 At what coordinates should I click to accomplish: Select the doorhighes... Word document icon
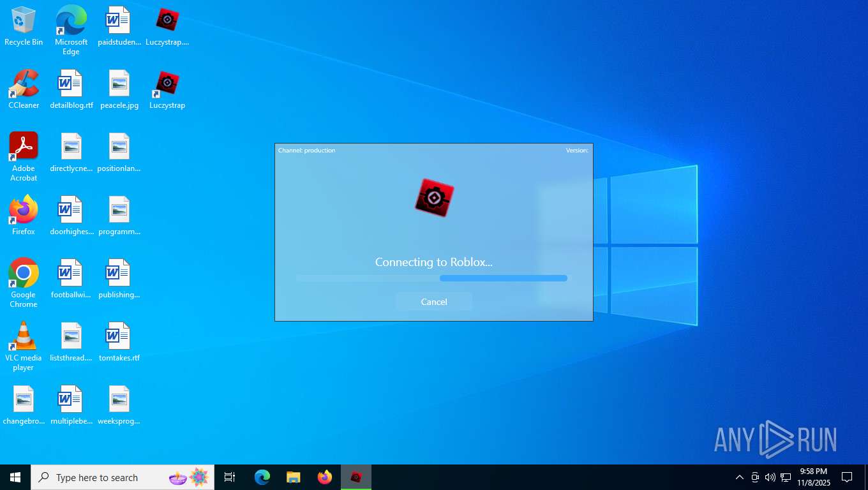click(71, 216)
